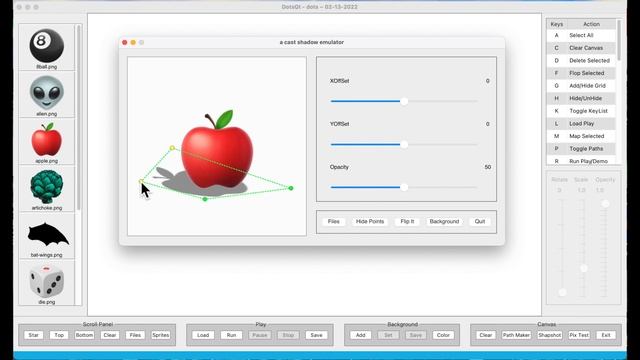Open the Path Maker
Viewport: 640px width, 360px height.
tap(516, 335)
